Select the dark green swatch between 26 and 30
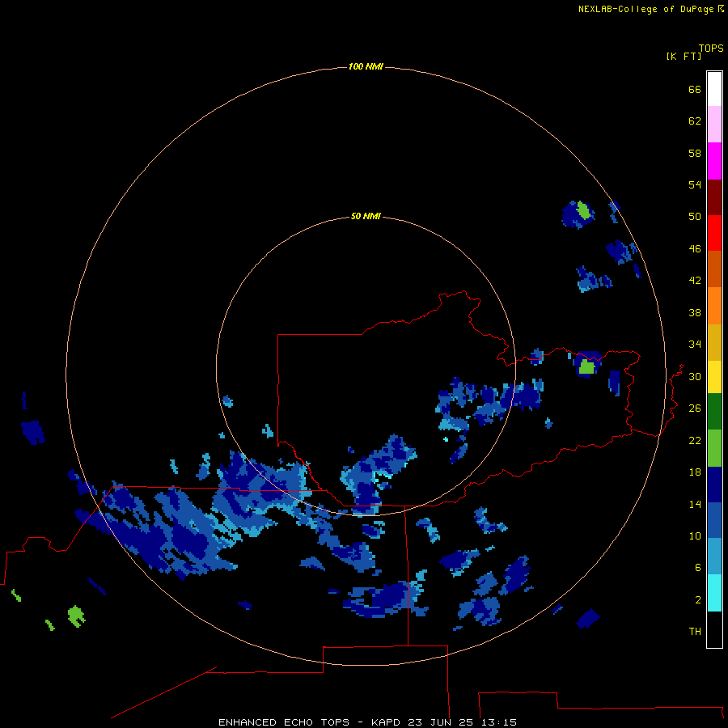Image resolution: width=728 pixels, height=728 pixels. [714, 412]
